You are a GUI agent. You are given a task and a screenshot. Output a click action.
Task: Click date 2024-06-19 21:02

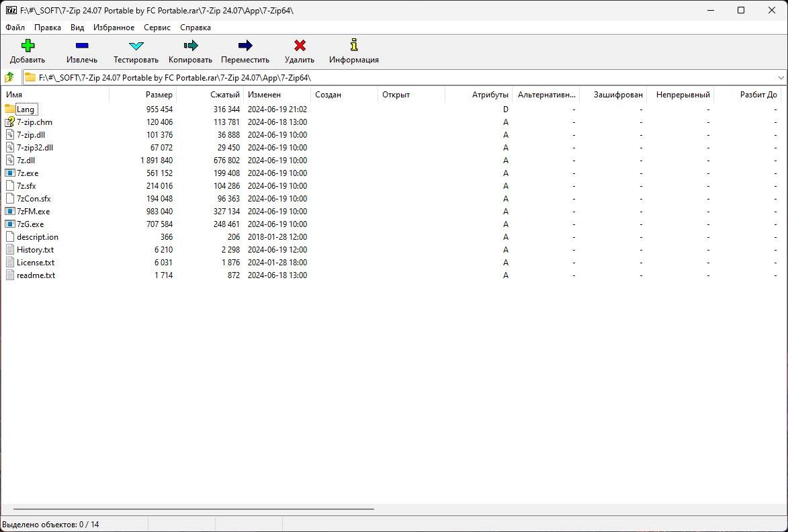277,109
